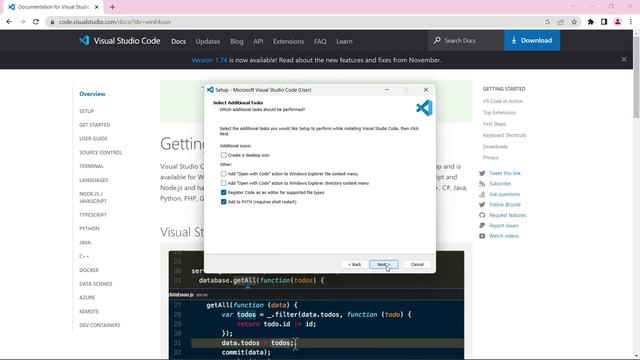Open Top Extensions link
This screenshot has height=360, width=640.
(499, 113)
